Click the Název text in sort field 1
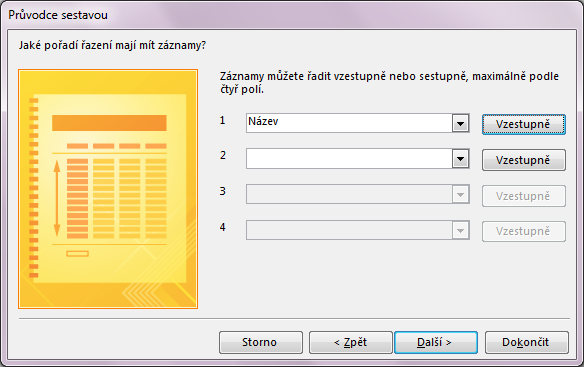The height and width of the screenshot is (367, 584). 263,121
